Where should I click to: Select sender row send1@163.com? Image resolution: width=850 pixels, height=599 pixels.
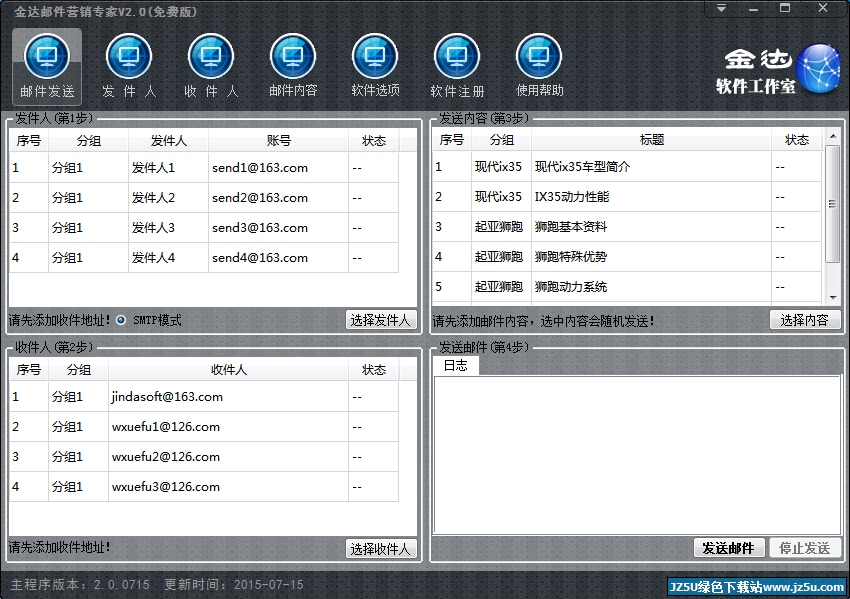(204, 168)
